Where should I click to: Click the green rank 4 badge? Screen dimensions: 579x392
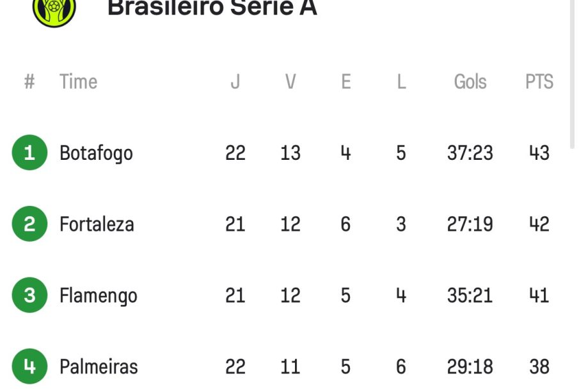click(29, 366)
